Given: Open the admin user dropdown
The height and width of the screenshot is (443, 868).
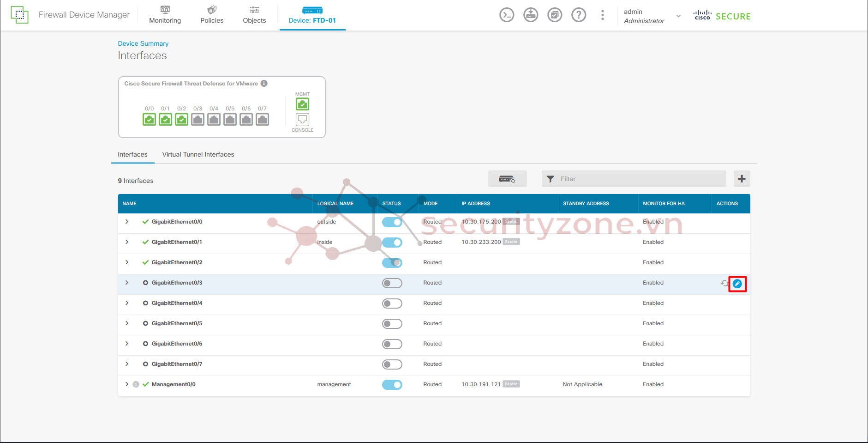Looking at the screenshot, I should click(x=678, y=16).
